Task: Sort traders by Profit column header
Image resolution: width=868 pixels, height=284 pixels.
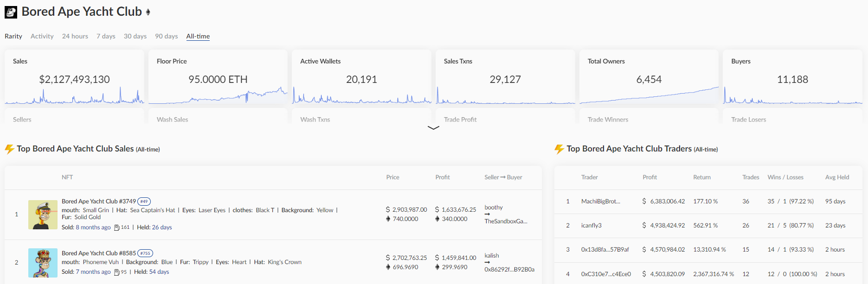Action: coord(649,177)
